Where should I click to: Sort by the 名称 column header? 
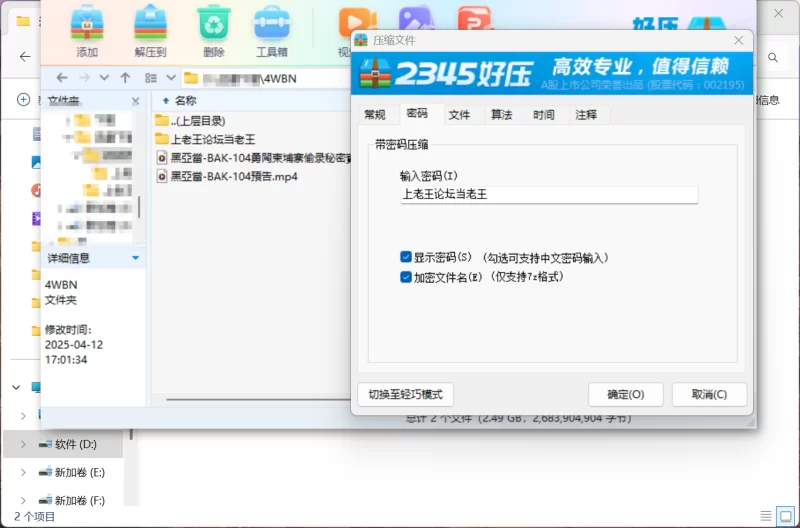point(185,100)
